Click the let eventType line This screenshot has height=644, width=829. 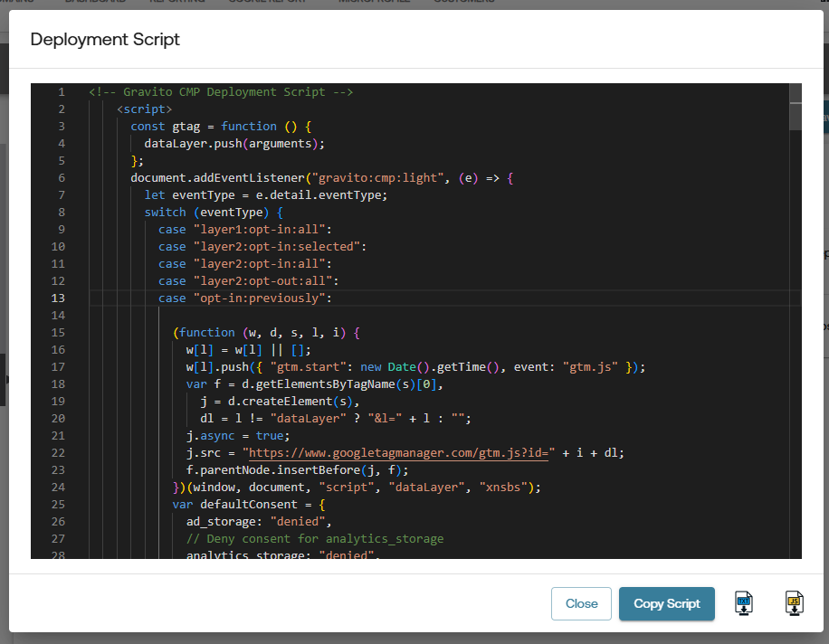[x=265, y=195]
